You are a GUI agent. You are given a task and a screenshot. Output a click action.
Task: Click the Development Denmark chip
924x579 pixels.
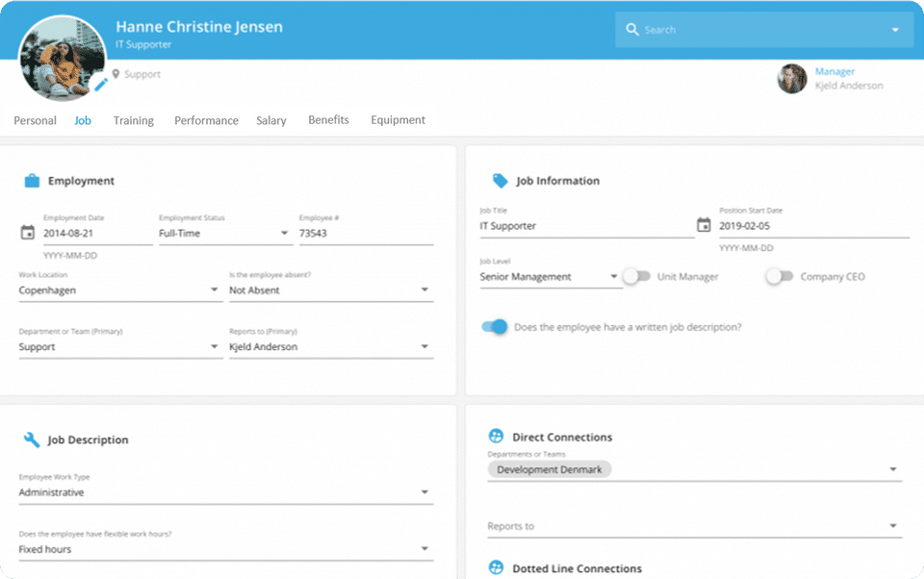550,469
